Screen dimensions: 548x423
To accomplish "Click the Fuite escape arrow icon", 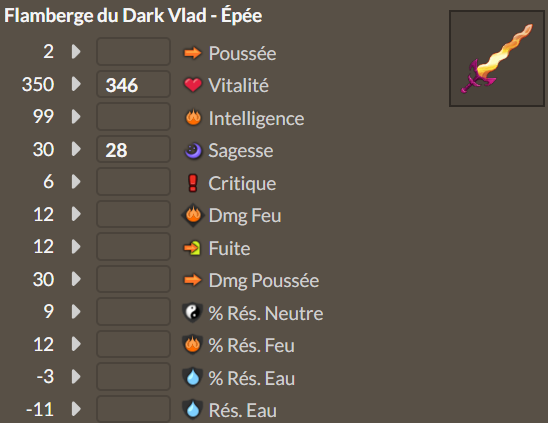I will coord(192,248).
